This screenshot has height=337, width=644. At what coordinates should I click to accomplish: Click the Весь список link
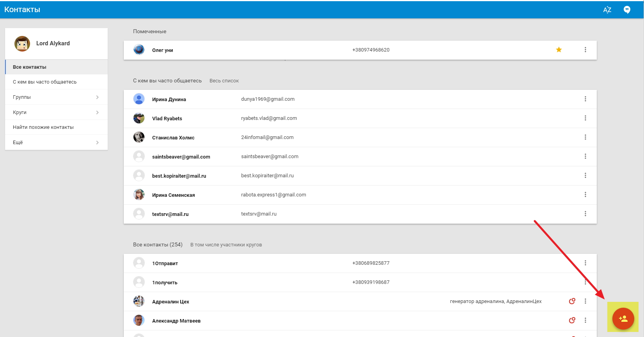coord(224,81)
